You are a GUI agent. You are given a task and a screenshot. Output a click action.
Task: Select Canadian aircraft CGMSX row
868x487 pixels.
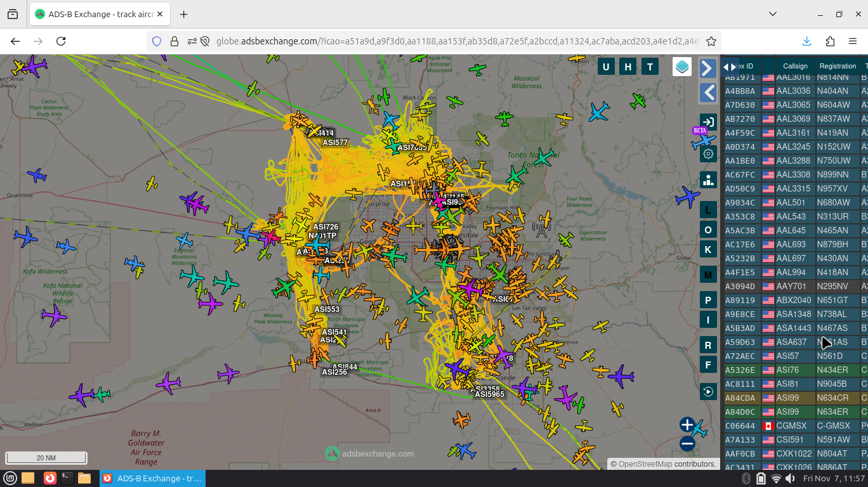click(x=795, y=425)
